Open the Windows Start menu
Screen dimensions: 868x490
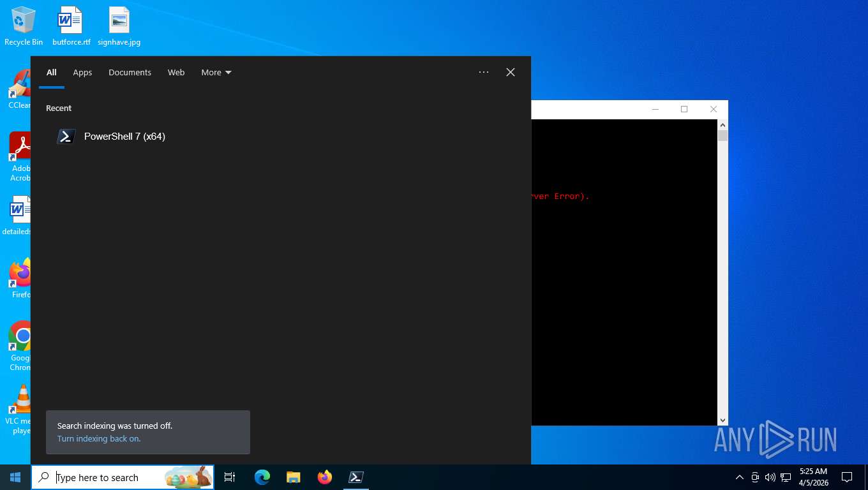tap(15, 477)
